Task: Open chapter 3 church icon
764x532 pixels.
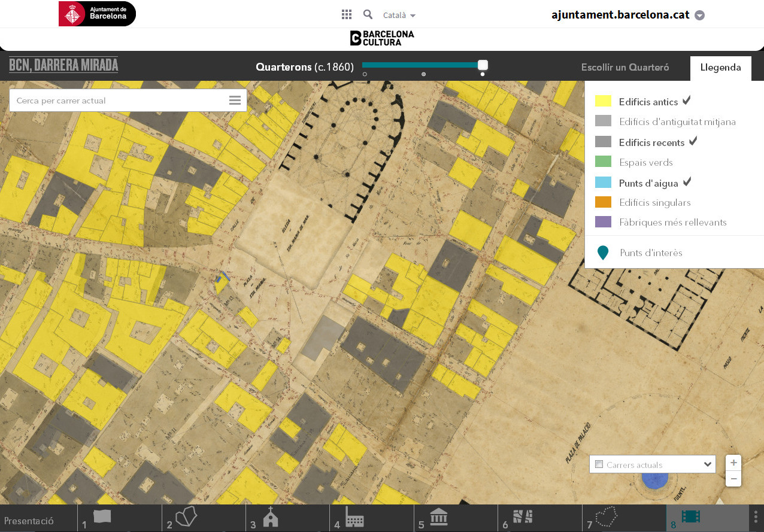Action: [270, 518]
